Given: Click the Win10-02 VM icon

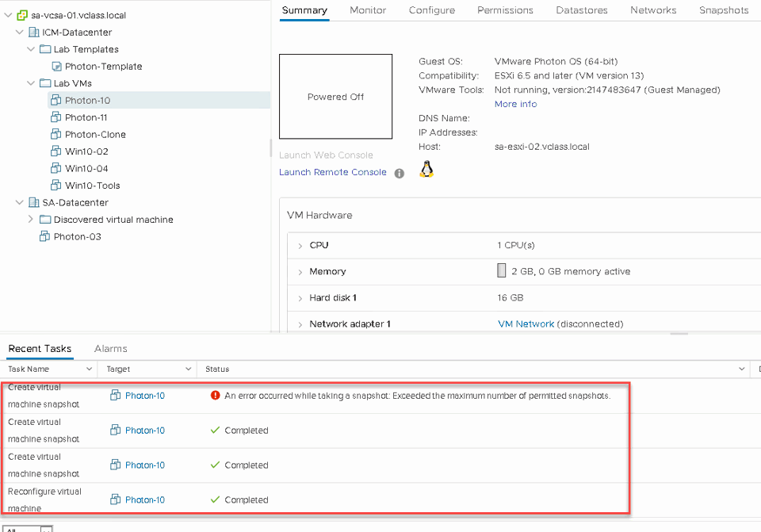Looking at the screenshot, I should (56, 151).
